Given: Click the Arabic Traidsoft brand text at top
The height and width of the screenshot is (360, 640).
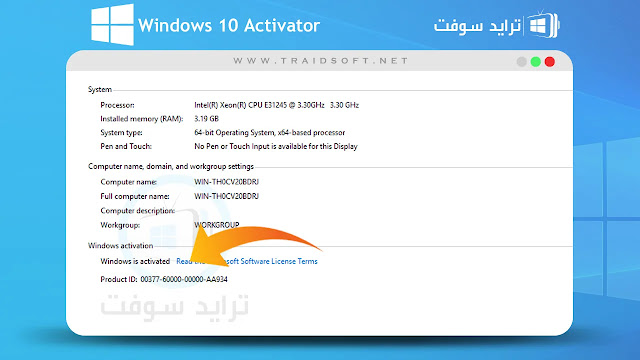Looking at the screenshot, I should (x=477, y=26).
